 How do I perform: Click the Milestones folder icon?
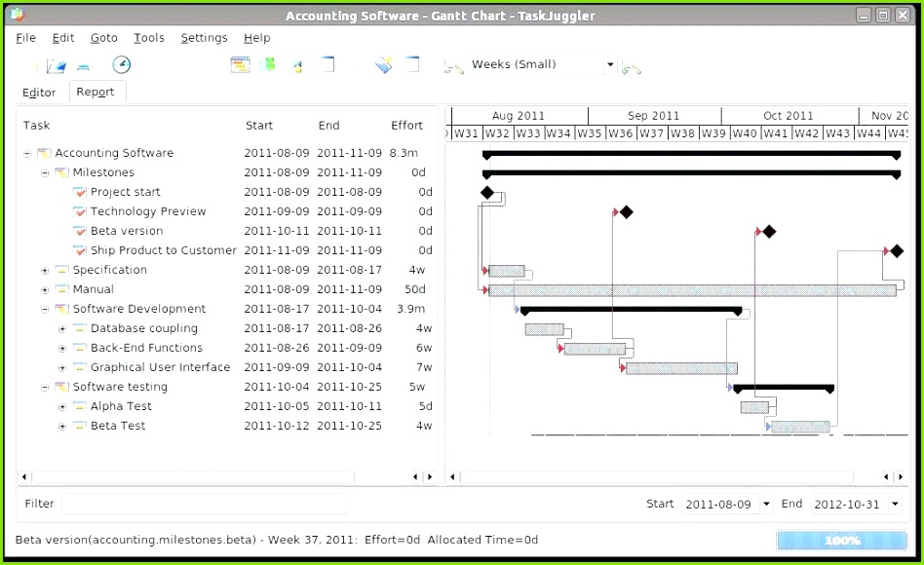[x=59, y=172]
